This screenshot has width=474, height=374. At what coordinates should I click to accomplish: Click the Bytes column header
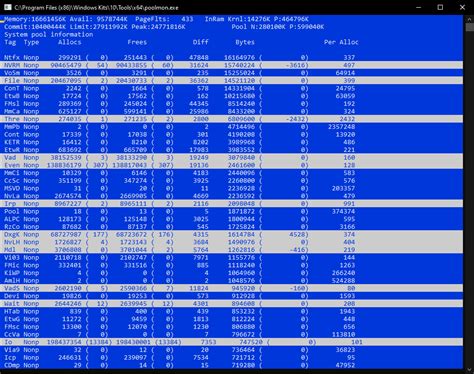click(x=245, y=42)
